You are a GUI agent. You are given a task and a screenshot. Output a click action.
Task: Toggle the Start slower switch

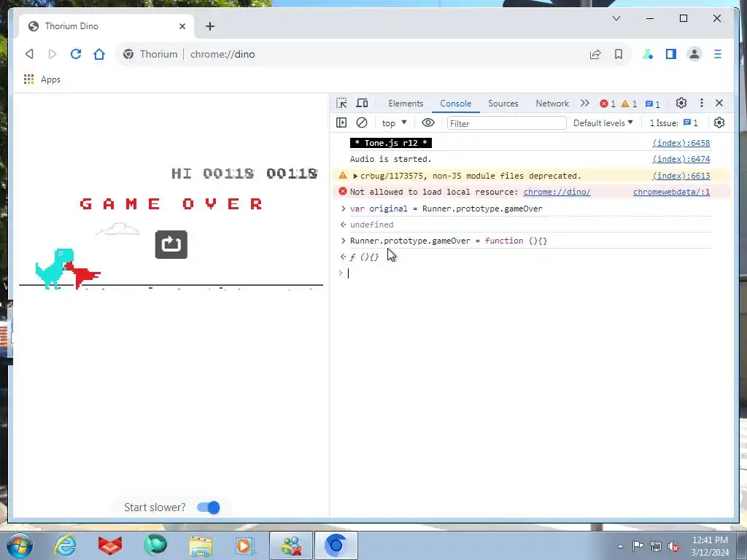209,507
